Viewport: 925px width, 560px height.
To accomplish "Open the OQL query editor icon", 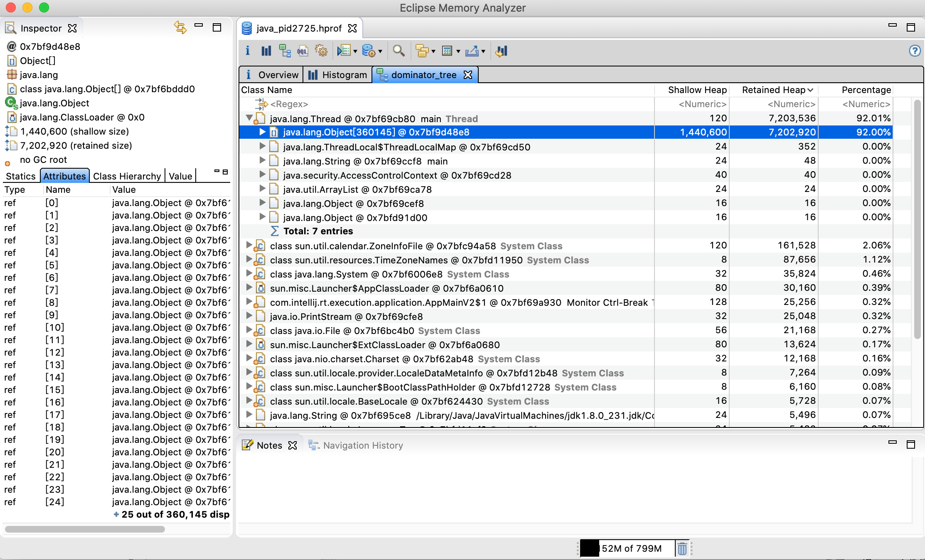I will 303,51.
